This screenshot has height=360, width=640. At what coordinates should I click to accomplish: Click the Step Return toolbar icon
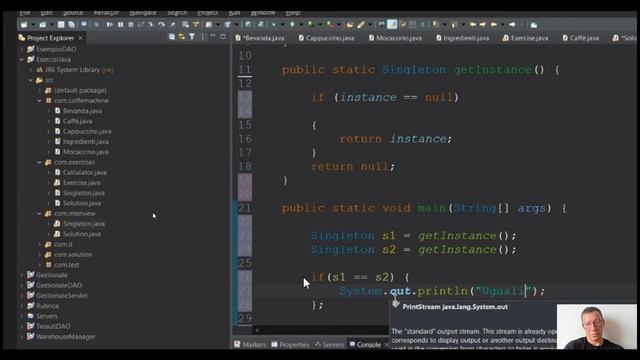point(172,25)
